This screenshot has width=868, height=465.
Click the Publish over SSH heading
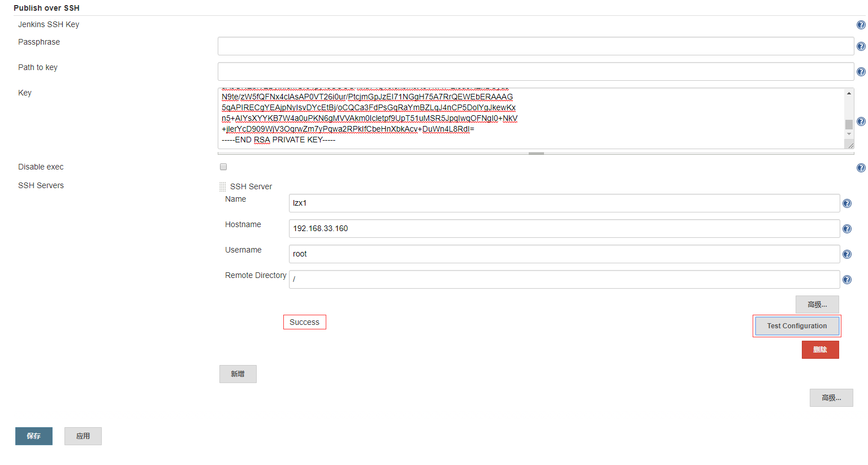click(46, 8)
